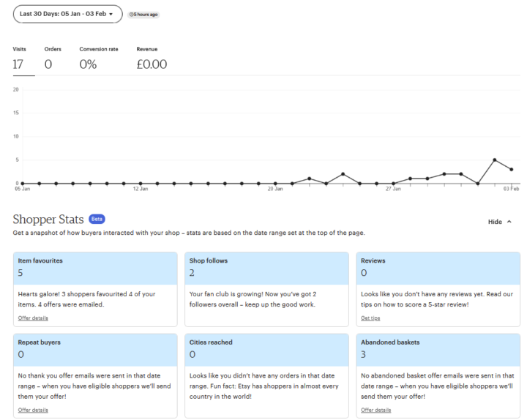Click the Item favourites card header
This screenshot has height=420, width=527.
point(94,268)
